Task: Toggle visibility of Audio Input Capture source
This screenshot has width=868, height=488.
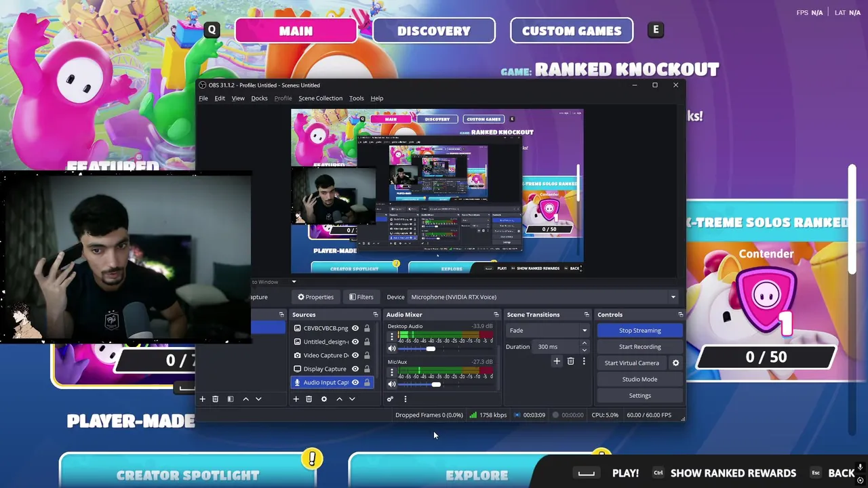Action: (355, 382)
